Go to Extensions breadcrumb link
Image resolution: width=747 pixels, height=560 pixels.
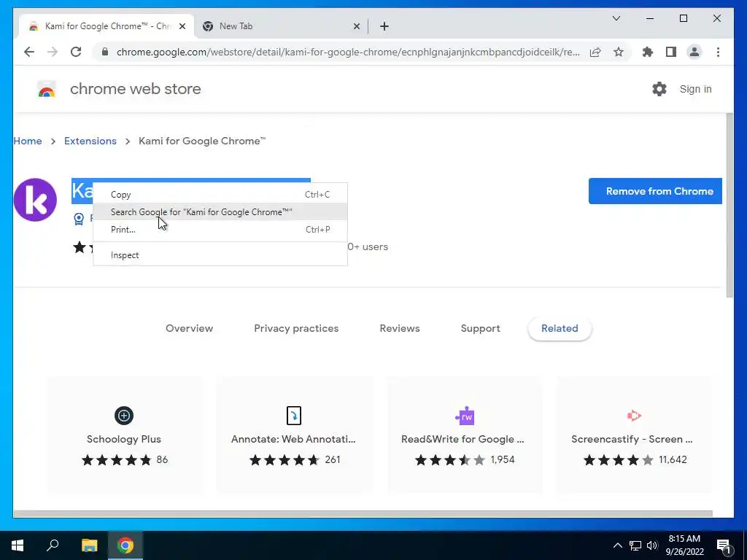pos(90,141)
